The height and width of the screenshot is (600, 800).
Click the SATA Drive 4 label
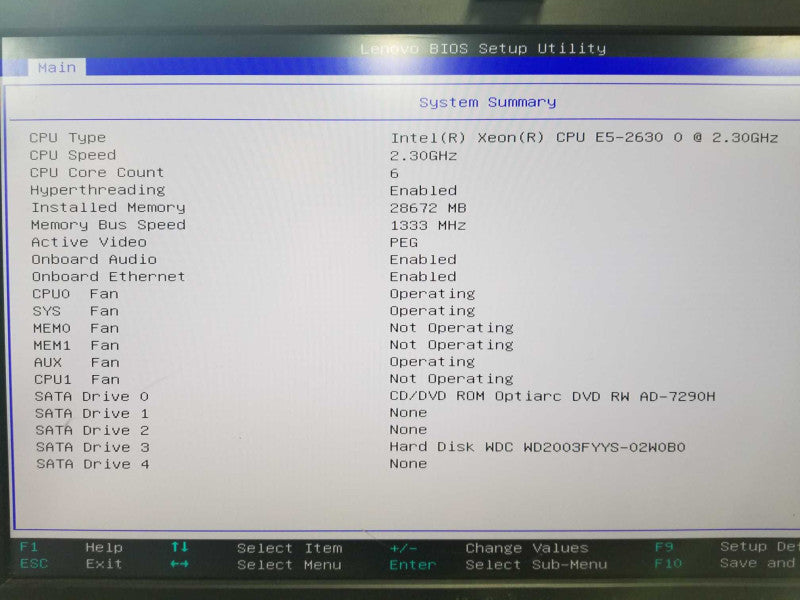[93, 464]
